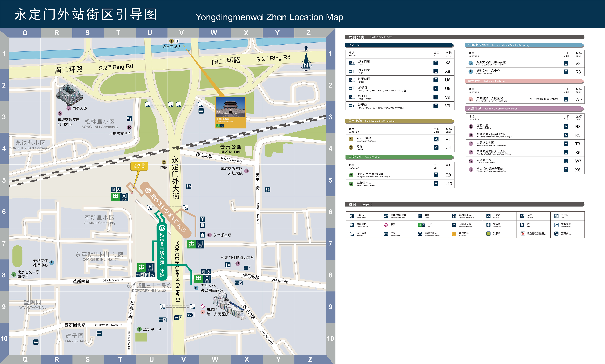The image size is (605, 364).
Task: Select the Exit F sign beside Line 8 station
Action: pyautogui.click(x=146, y=267)
